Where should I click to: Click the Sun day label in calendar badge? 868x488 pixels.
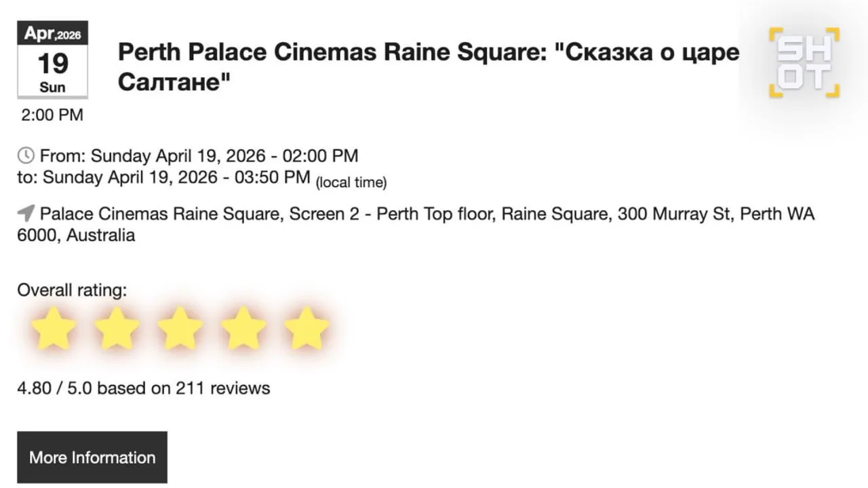coord(52,87)
